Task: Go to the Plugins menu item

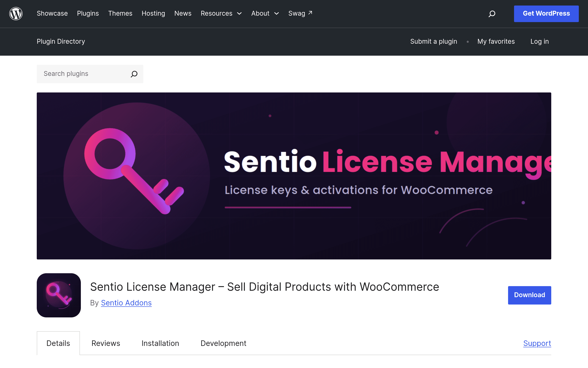Action: (88, 14)
